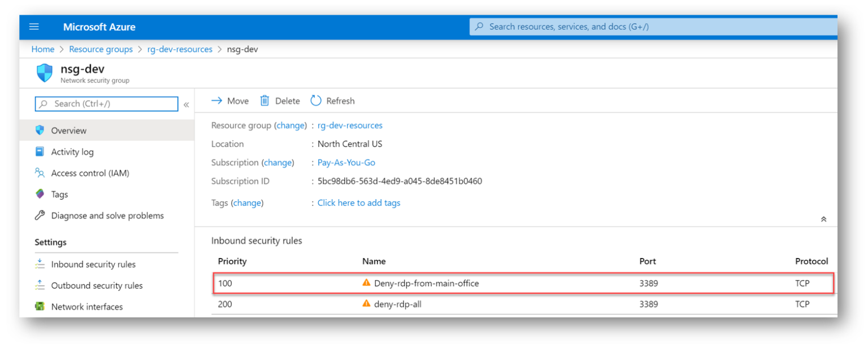This screenshot has width=868, height=344.
Task: Click the search magnifier icon in sidebar search
Action: click(x=44, y=104)
